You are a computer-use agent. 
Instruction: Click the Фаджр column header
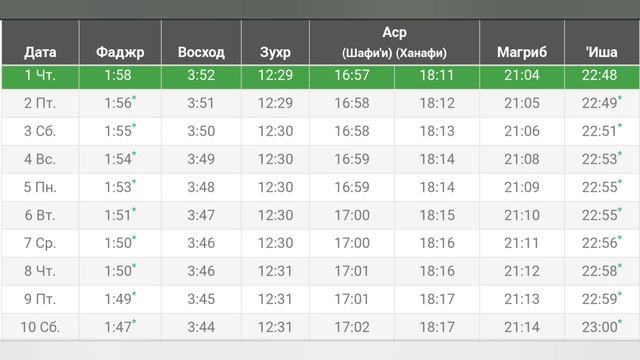click(x=120, y=52)
